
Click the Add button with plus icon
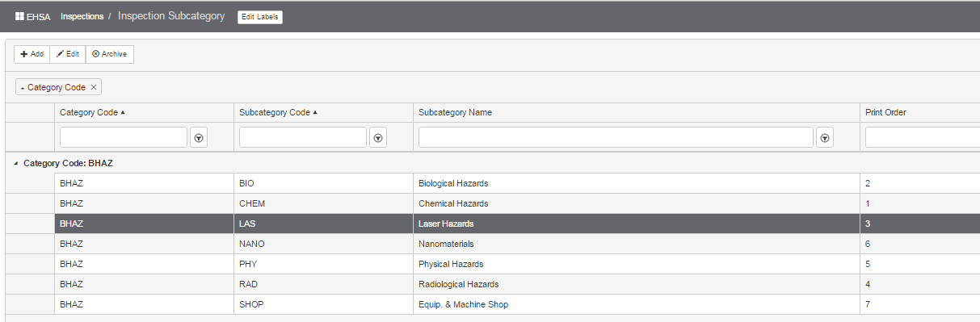tap(32, 54)
